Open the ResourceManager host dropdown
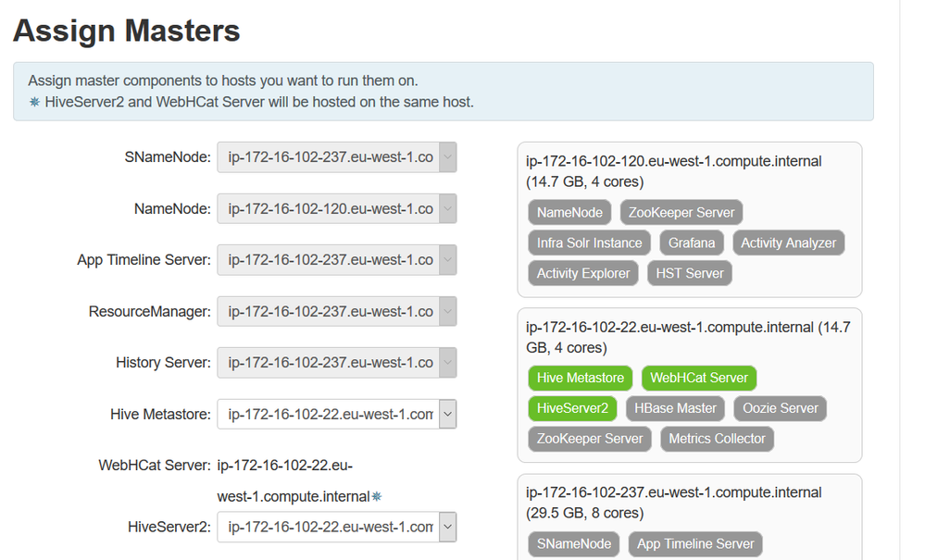This screenshot has height=560, width=925. 337,312
